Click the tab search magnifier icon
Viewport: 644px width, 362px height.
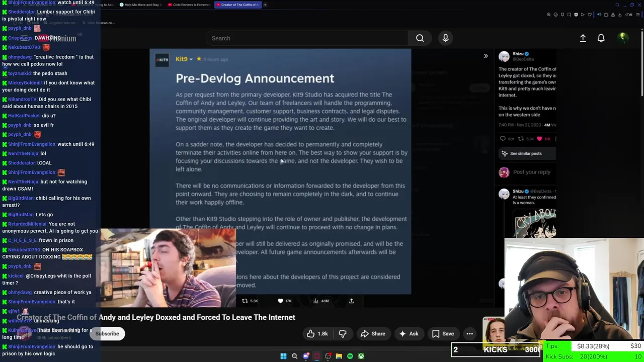coord(617,5)
